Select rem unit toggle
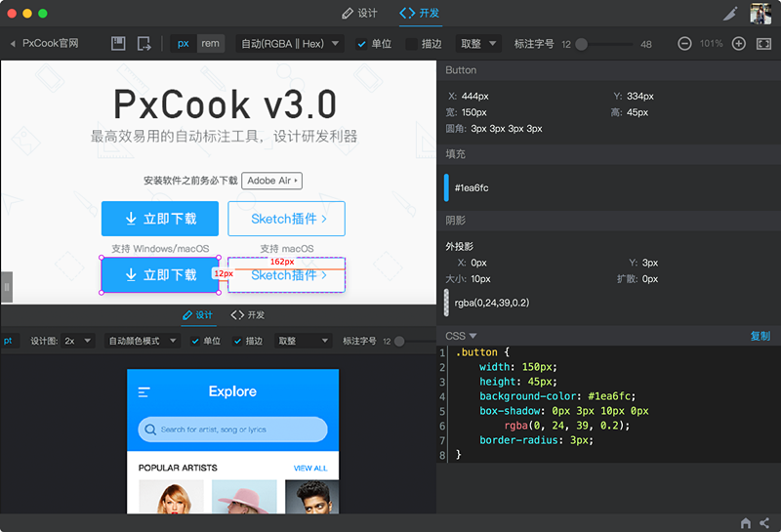The image size is (781, 532). [210, 44]
